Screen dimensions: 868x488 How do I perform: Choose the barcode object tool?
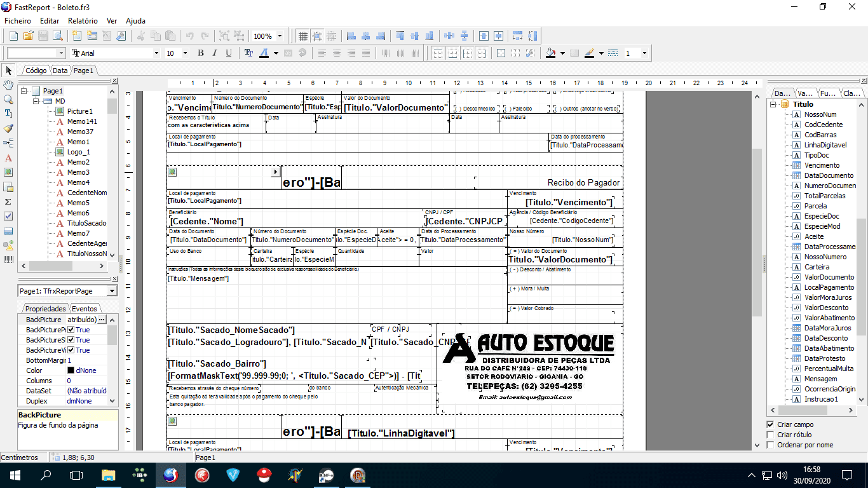point(8,260)
